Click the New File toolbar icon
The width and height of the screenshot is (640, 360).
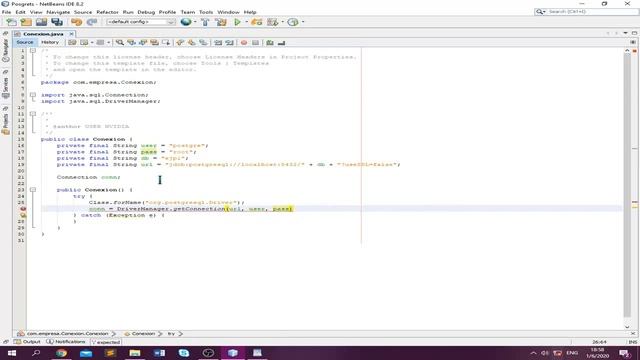click(11, 22)
